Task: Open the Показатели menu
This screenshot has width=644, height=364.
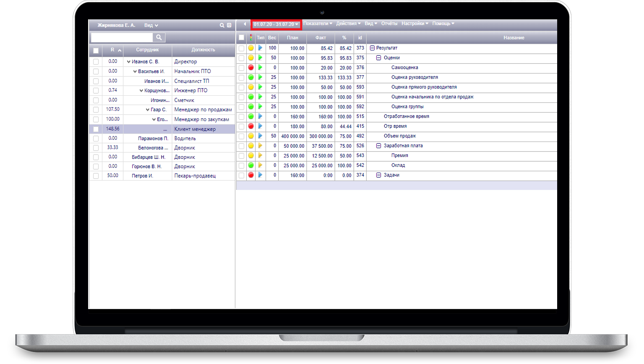Action: [318, 24]
